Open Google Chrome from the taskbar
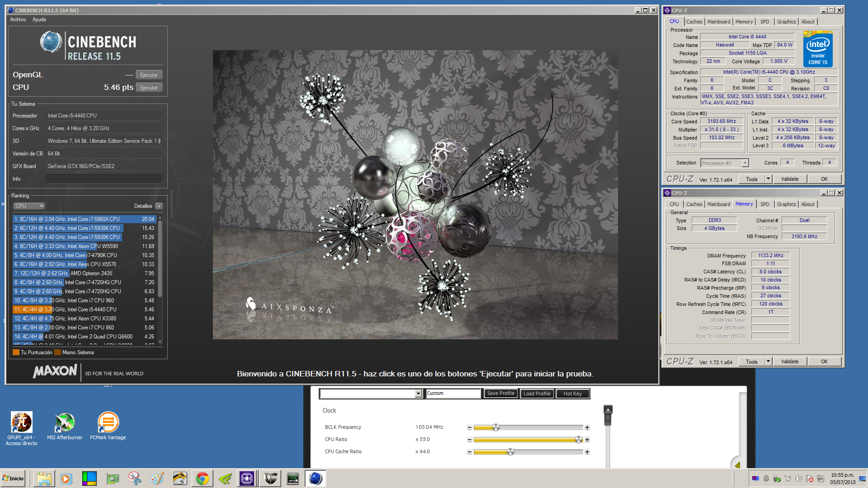 click(202, 479)
